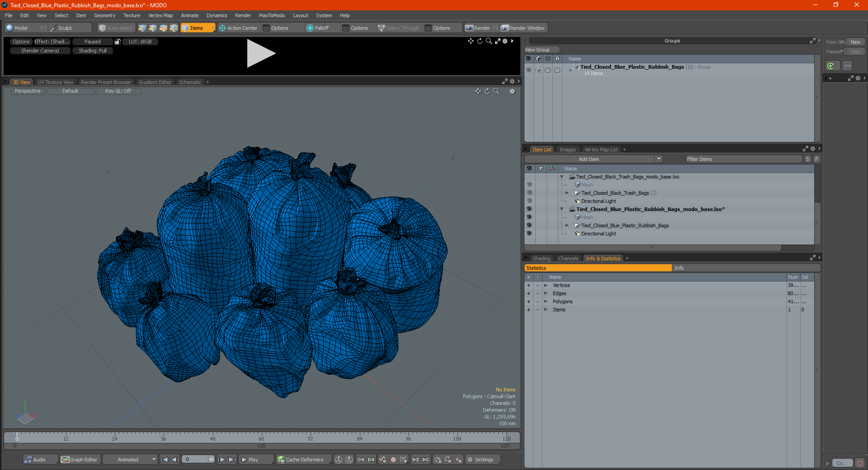868x470 pixels.
Task: Open the Vertex Map menu
Action: (160, 15)
